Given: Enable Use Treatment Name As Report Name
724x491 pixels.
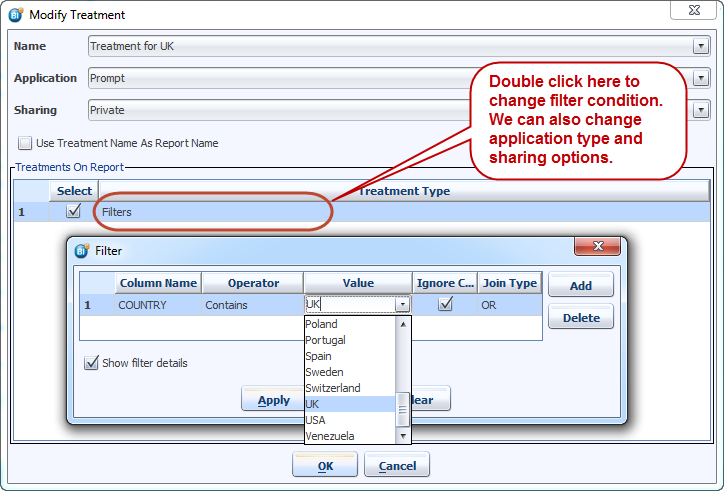Looking at the screenshot, I should pos(25,143).
